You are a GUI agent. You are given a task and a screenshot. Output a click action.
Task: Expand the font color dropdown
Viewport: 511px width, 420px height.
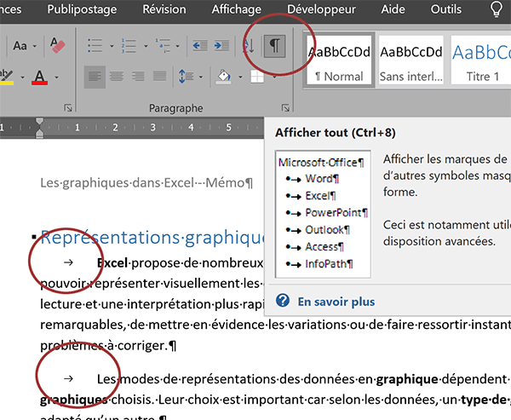[57, 78]
